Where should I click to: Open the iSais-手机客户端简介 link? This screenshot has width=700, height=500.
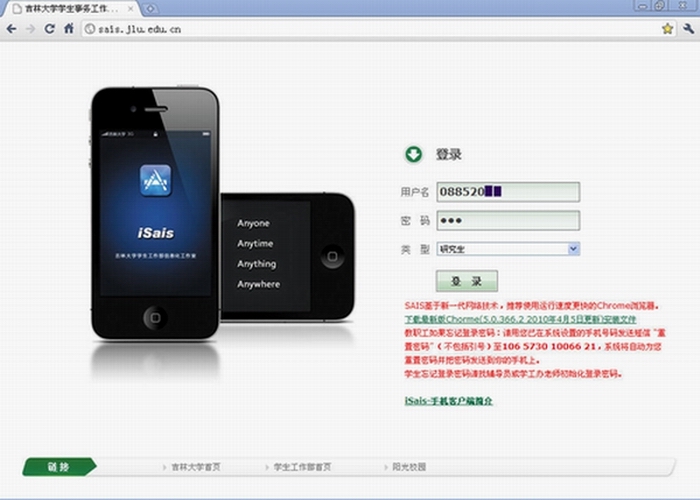tap(448, 401)
